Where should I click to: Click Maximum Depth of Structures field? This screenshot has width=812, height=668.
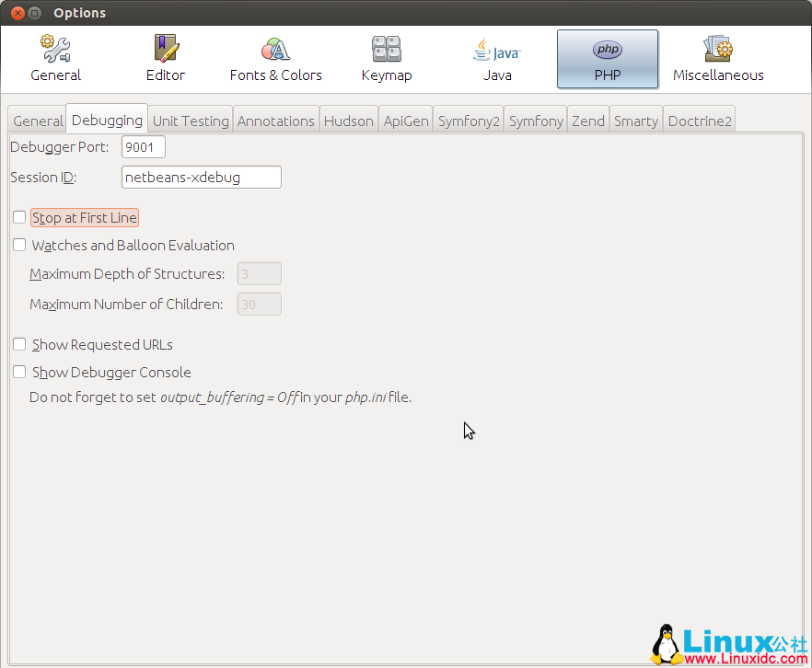click(260, 273)
